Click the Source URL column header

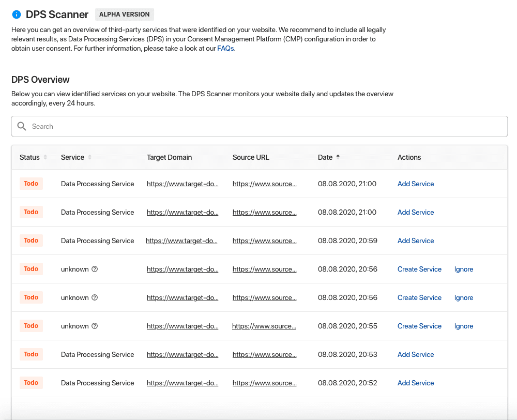pos(251,157)
